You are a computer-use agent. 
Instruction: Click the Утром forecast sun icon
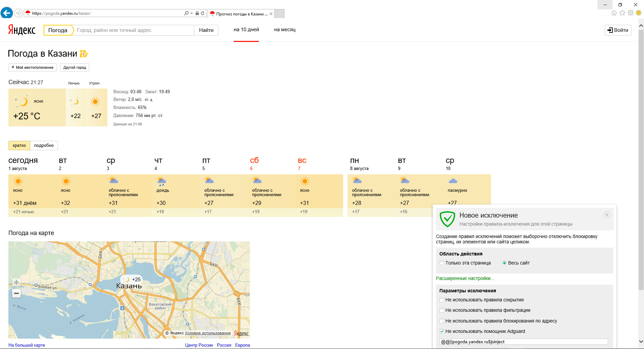(96, 101)
